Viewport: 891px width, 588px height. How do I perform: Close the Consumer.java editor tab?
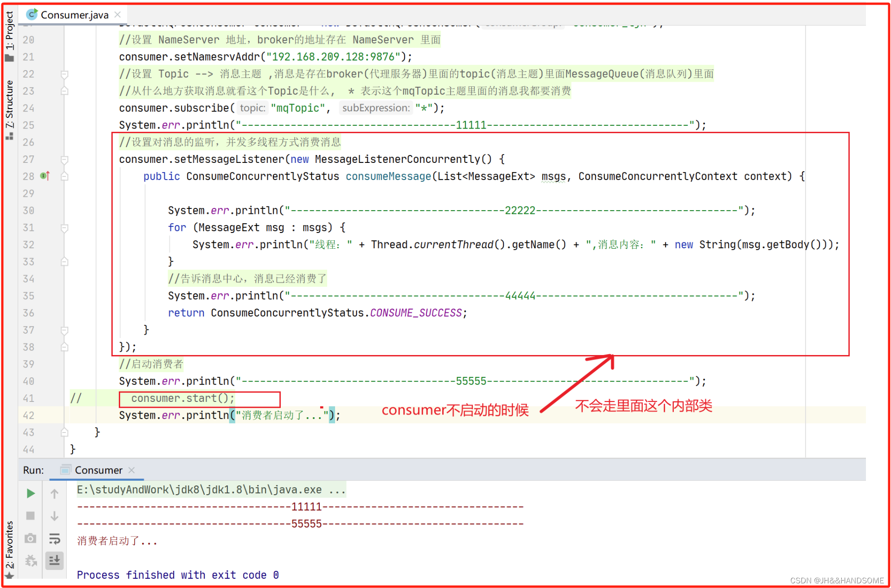coord(118,14)
